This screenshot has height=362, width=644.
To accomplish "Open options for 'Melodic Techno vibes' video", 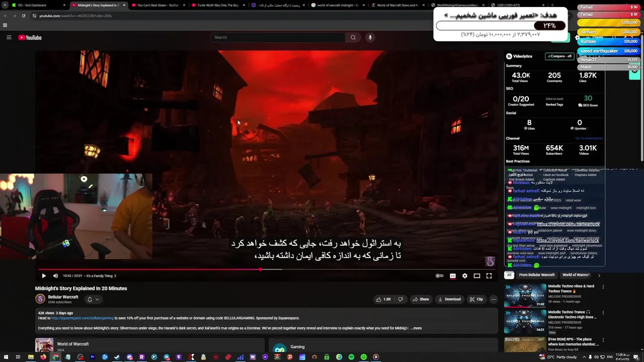I will [603, 287].
